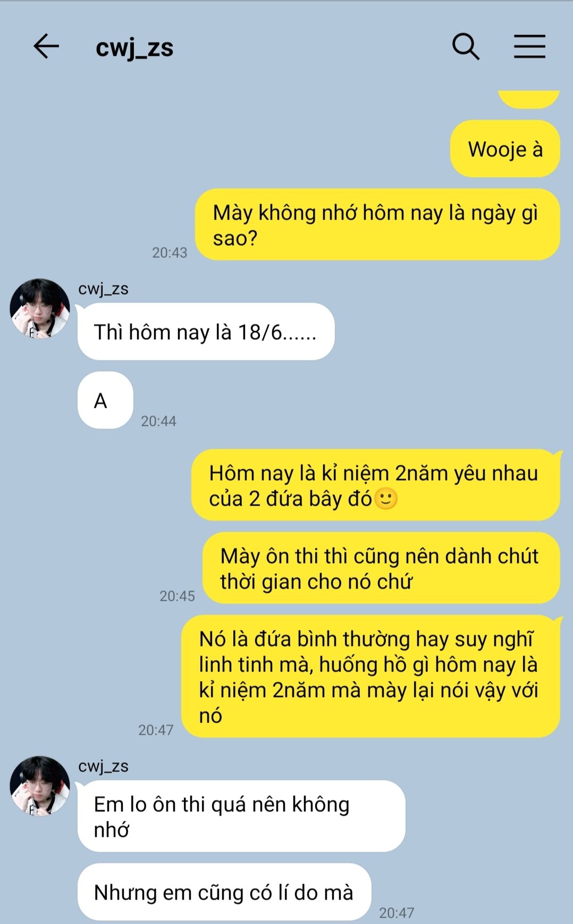Select 'Thì hôm nay là 18/6' bubble

click(206, 332)
